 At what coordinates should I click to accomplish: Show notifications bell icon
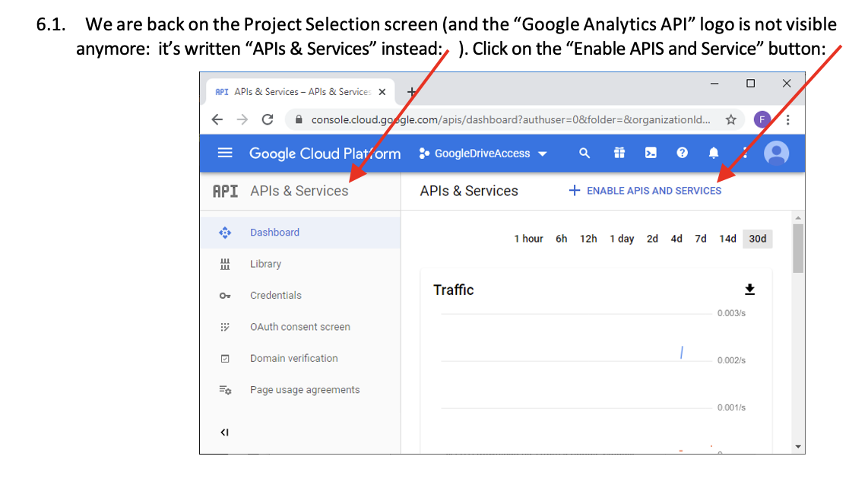[x=713, y=153]
